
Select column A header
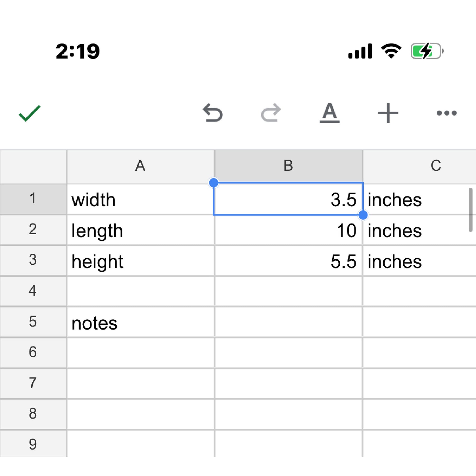(140, 166)
